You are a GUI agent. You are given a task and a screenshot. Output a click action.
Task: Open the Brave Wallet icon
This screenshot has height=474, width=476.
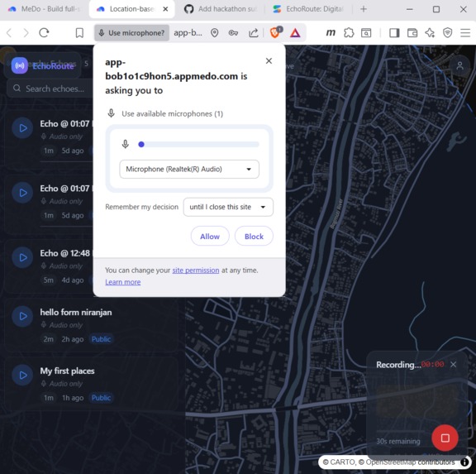click(x=412, y=33)
